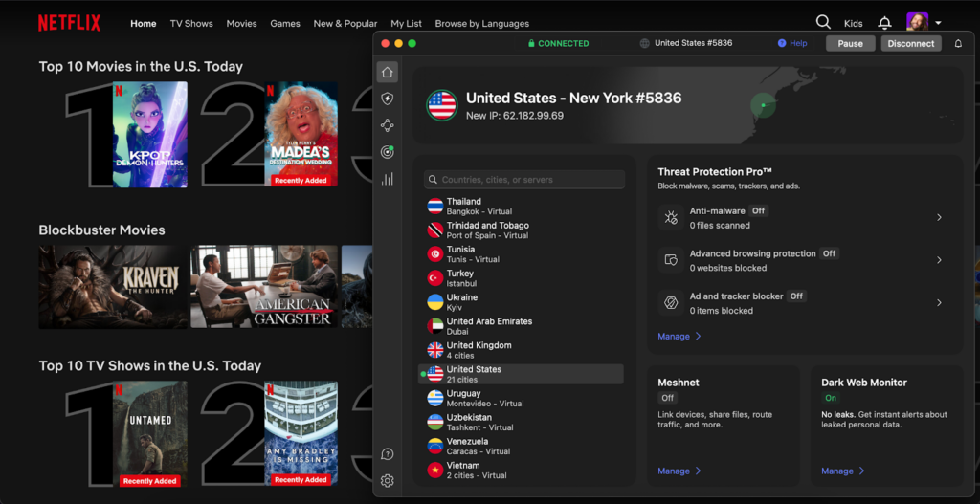Viewport: 980px width, 504px height.
Task: Click the Disconnect button
Action: (x=911, y=44)
